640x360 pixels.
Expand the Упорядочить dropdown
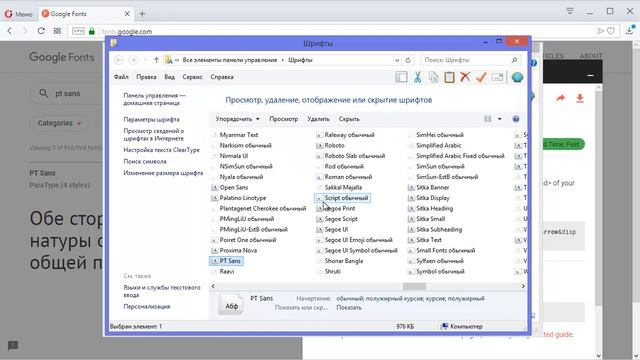[238, 119]
